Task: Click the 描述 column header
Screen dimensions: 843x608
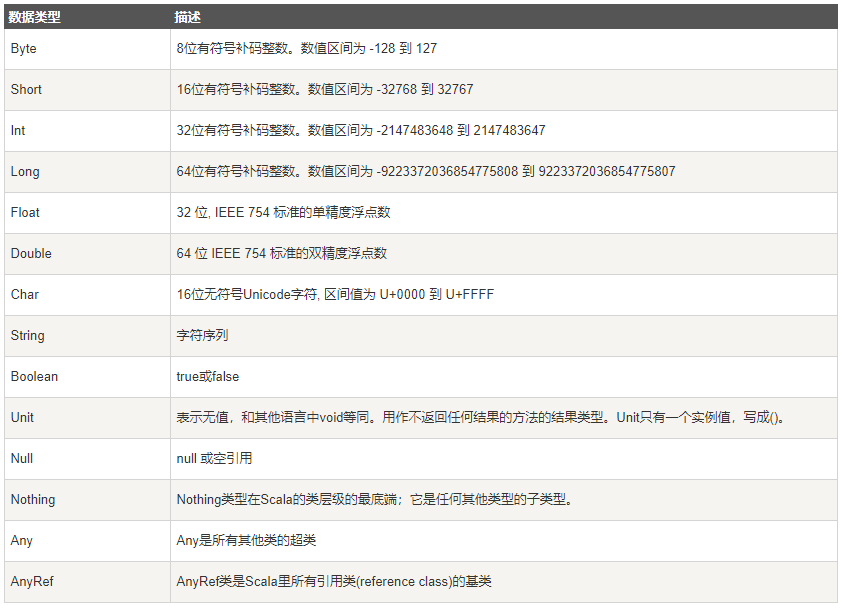Action: [x=190, y=17]
